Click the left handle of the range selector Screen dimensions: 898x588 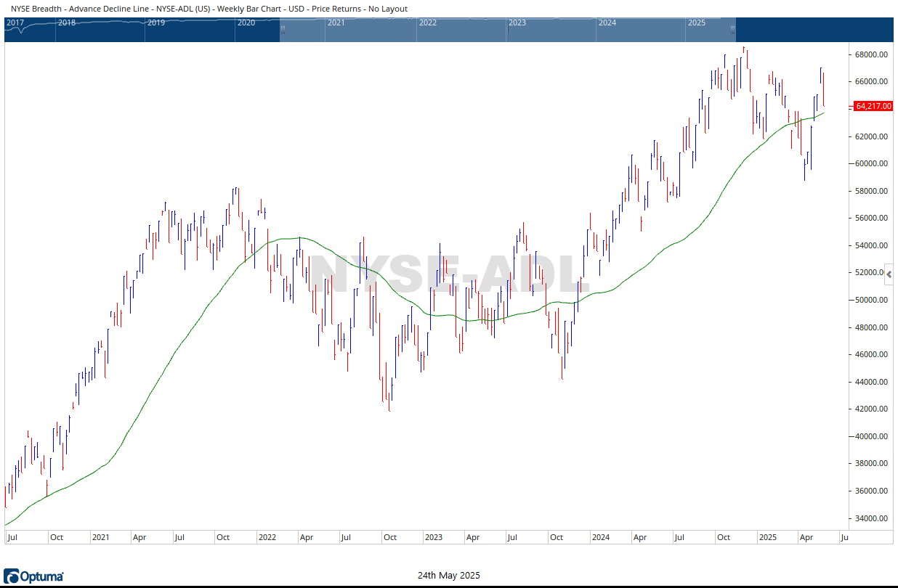(283, 30)
